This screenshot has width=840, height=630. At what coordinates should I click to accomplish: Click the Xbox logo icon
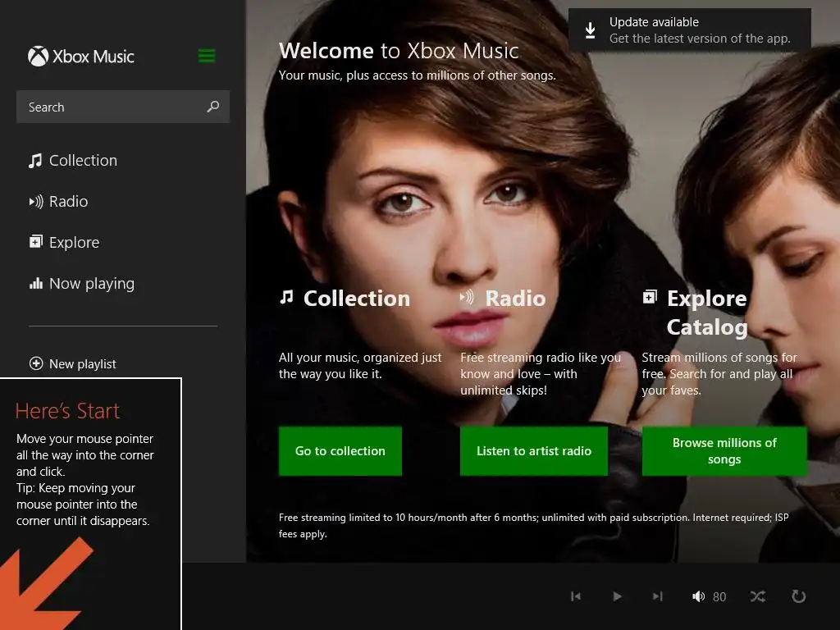38,57
